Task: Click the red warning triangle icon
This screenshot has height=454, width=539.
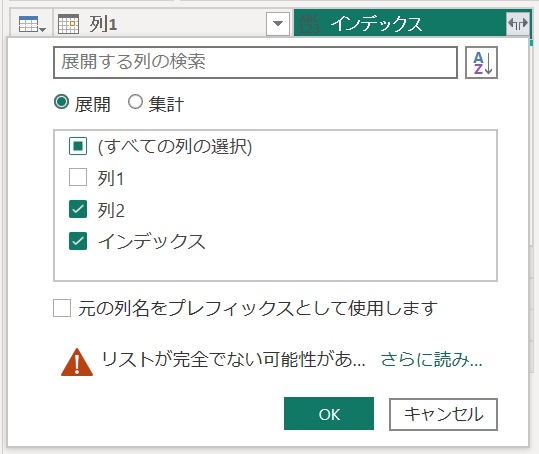Action: tap(77, 362)
